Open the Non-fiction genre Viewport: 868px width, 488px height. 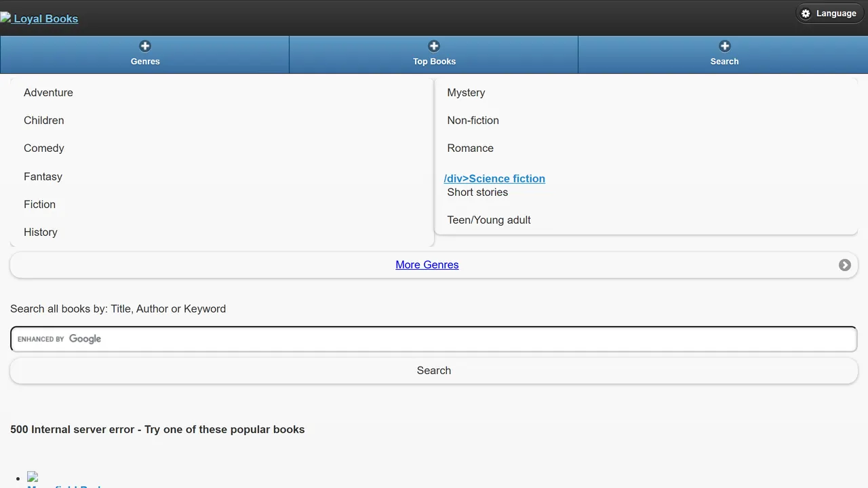tap(473, 121)
